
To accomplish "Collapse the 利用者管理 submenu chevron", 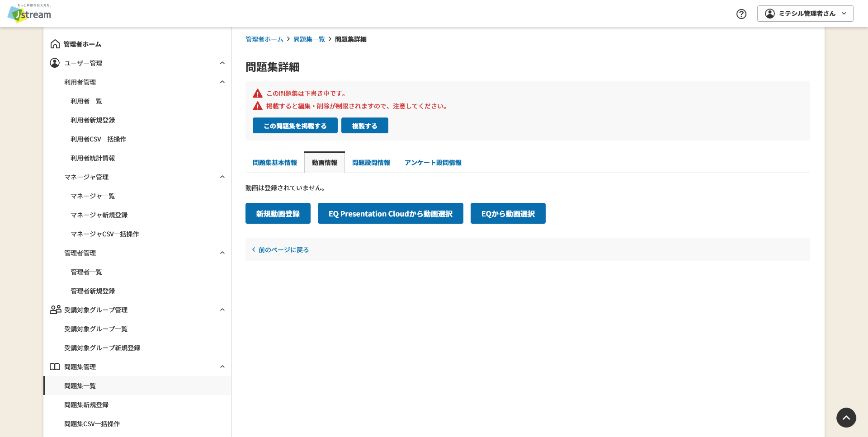I will point(222,82).
